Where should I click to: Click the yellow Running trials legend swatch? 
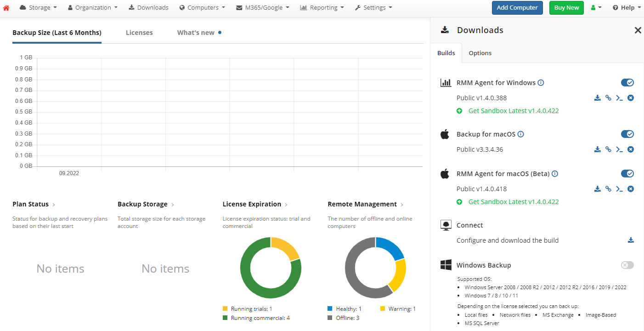[x=225, y=309]
